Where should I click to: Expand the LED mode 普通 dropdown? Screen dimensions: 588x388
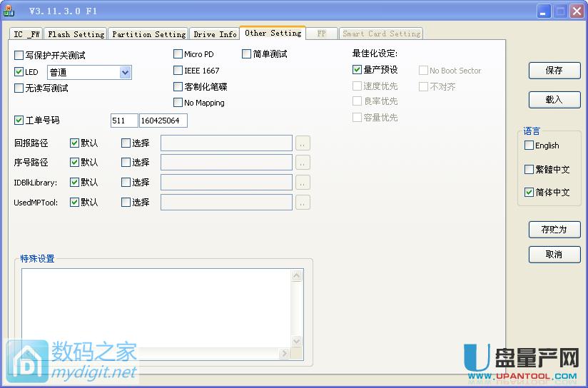click(x=126, y=72)
